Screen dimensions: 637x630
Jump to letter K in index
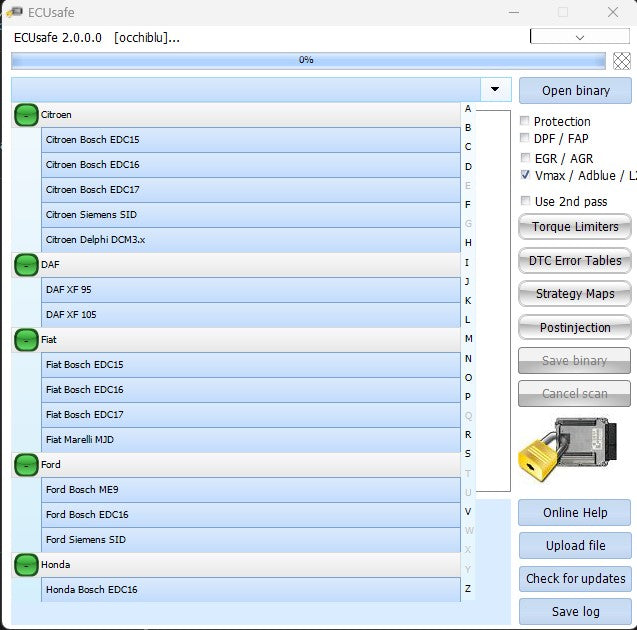(468, 301)
